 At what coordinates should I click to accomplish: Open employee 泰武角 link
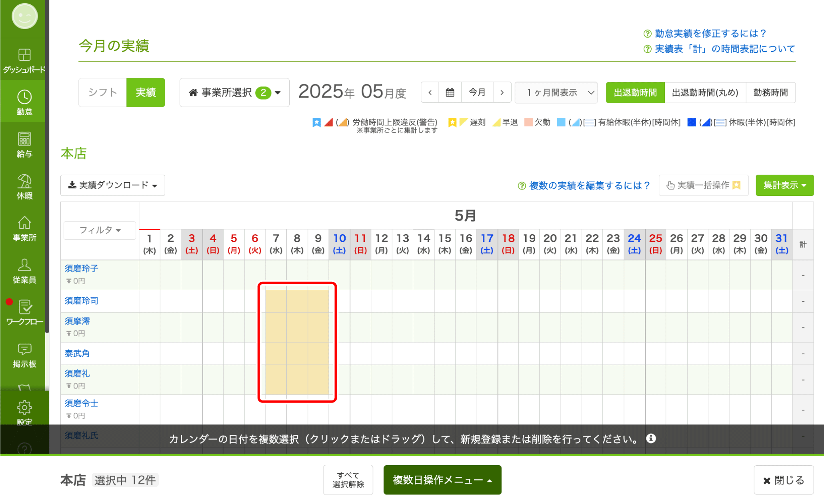[77, 354]
